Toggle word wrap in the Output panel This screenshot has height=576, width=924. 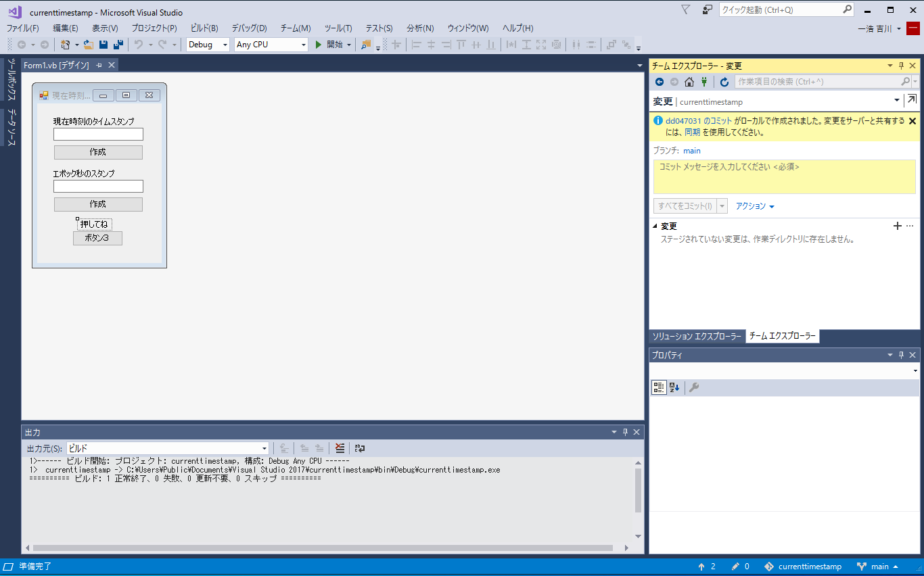point(359,448)
